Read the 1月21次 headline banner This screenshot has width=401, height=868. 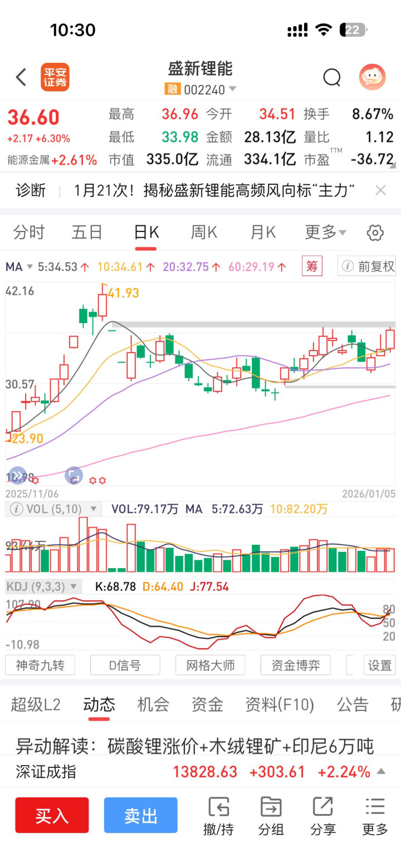214,191
